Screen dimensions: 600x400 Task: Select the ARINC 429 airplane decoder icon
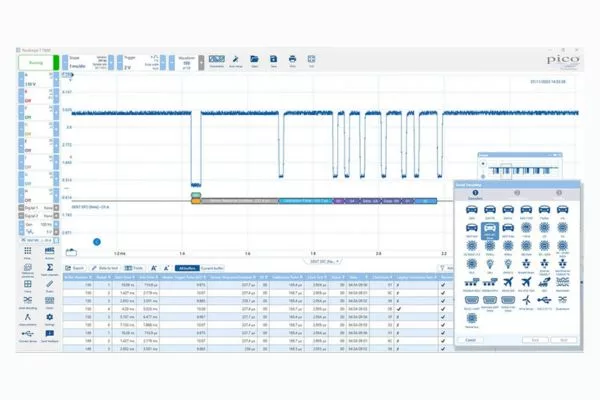point(508,284)
